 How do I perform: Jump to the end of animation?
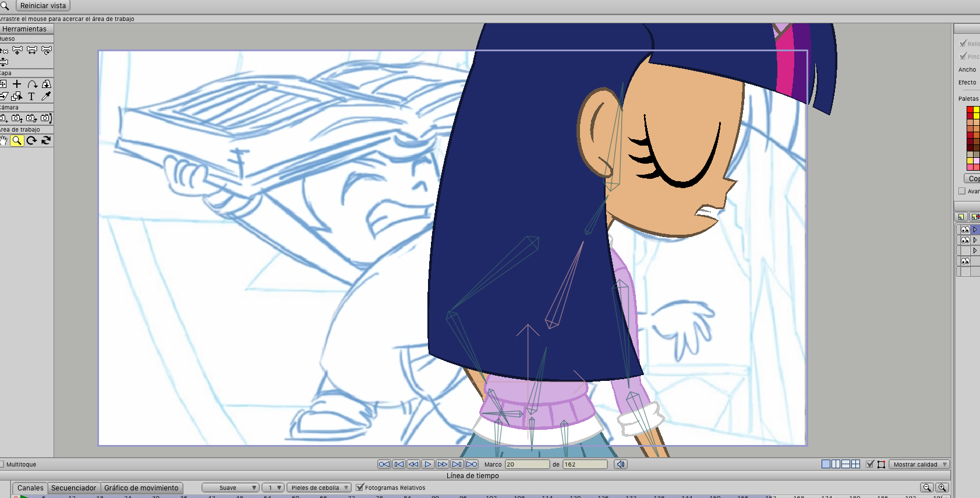click(472, 464)
